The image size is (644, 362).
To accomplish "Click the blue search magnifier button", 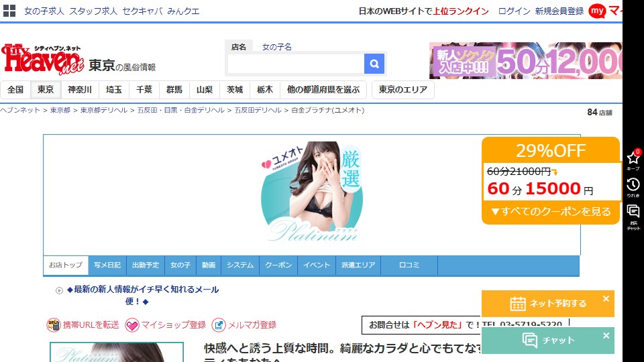I will pyautogui.click(x=374, y=64).
